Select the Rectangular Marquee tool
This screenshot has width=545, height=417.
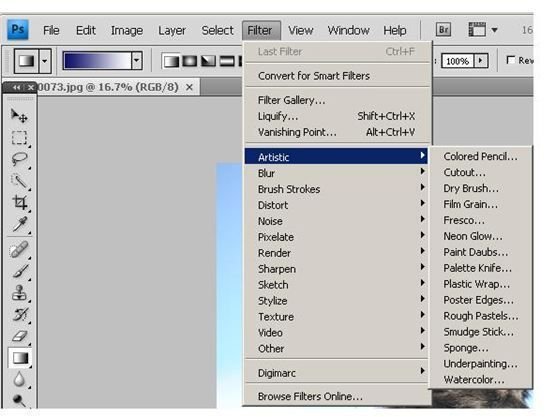[x=19, y=138]
